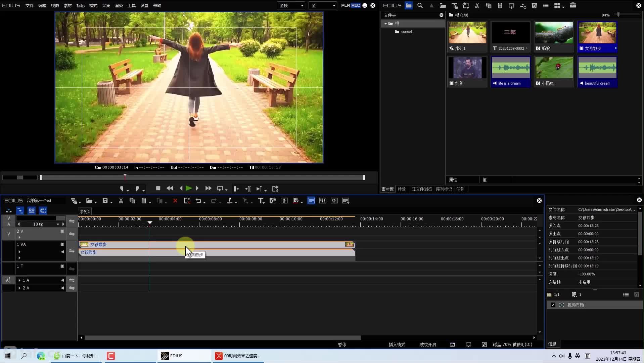This screenshot has width=644, height=363.
Task: Open the Open project dropdown arrow
Action: pyautogui.click(x=96, y=202)
